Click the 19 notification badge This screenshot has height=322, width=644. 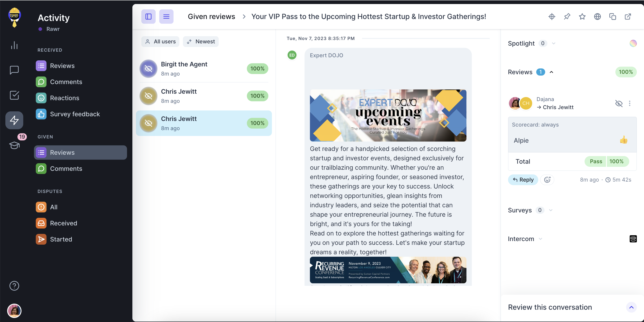click(x=22, y=137)
